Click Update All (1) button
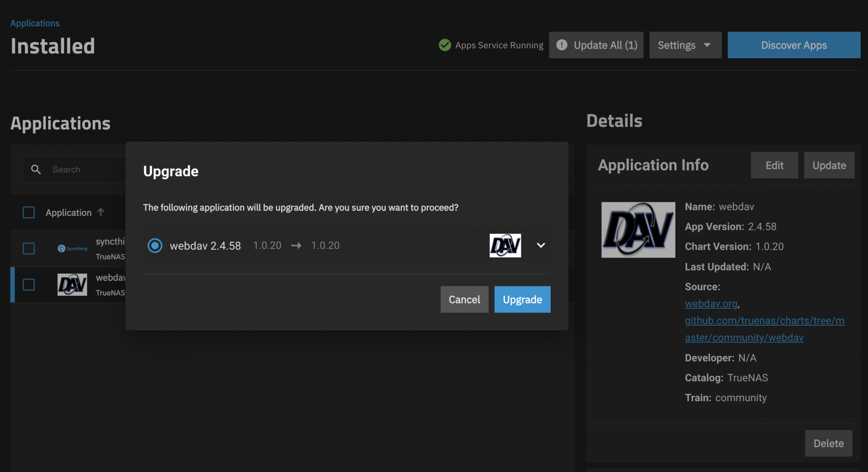The image size is (868, 472). click(596, 45)
